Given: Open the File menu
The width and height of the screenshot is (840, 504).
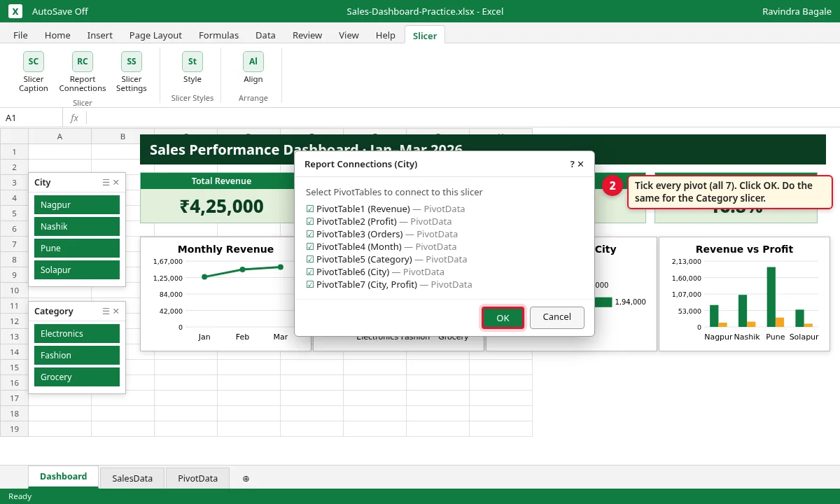Looking at the screenshot, I should (x=20, y=35).
